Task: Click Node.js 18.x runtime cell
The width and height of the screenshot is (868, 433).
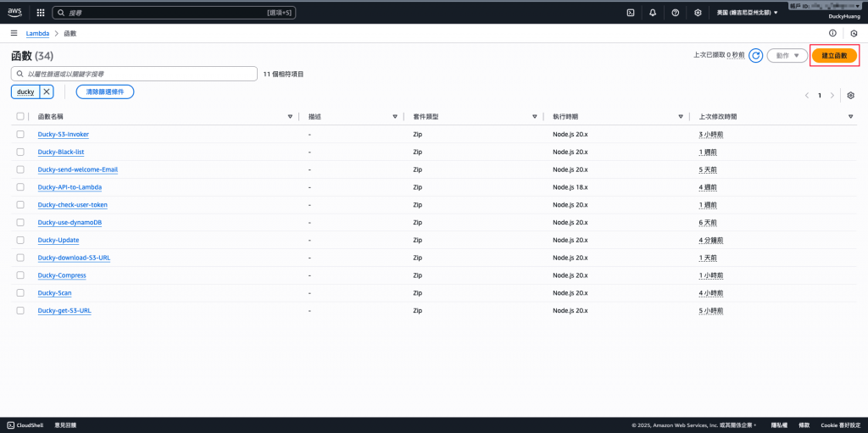Action: pyautogui.click(x=570, y=187)
